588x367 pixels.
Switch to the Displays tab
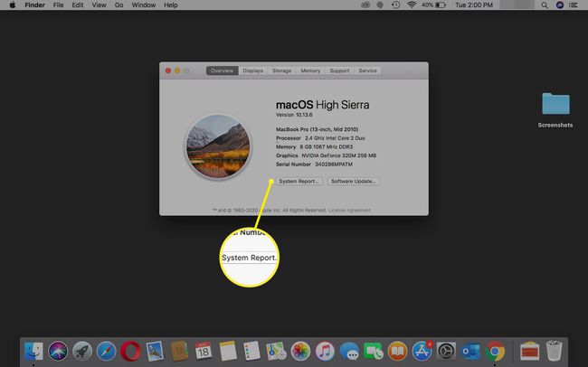[252, 71]
